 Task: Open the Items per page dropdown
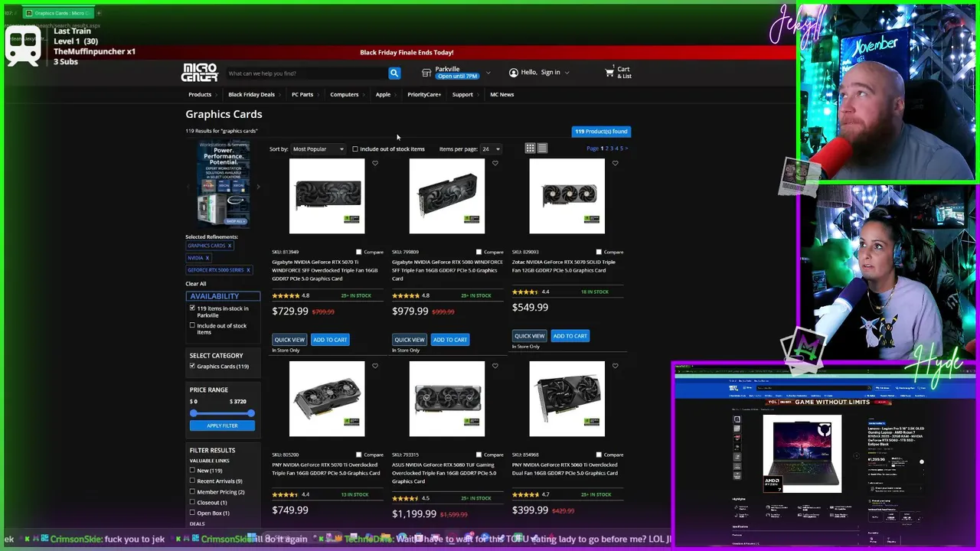click(x=491, y=149)
